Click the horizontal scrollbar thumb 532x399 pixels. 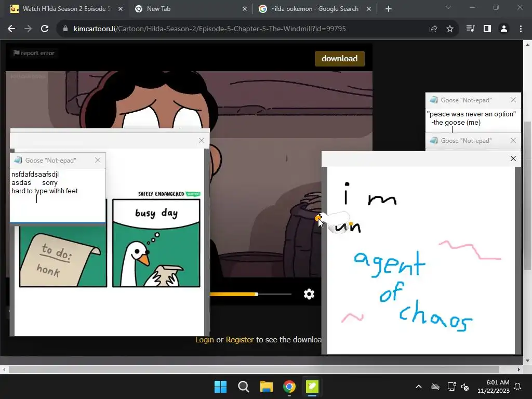pos(254,369)
